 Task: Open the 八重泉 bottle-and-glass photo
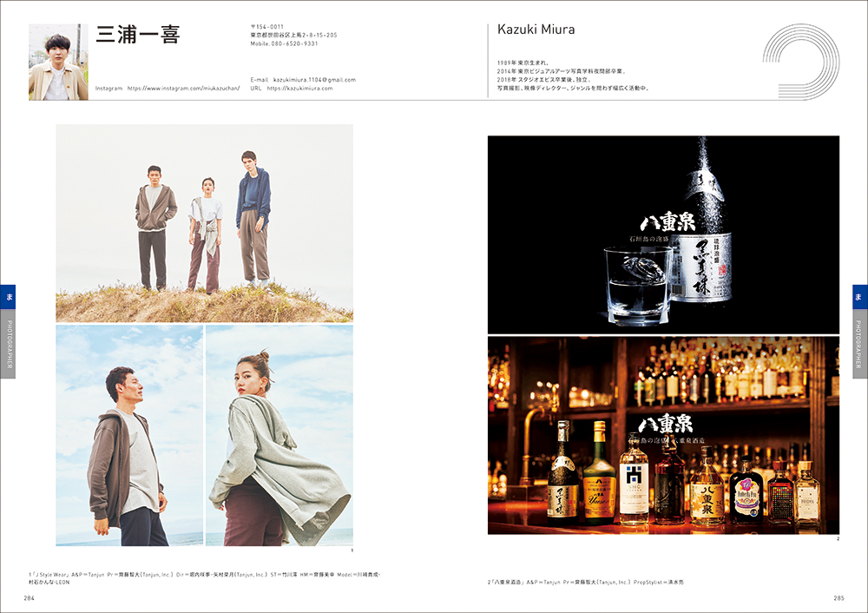click(x=663, y=234)
